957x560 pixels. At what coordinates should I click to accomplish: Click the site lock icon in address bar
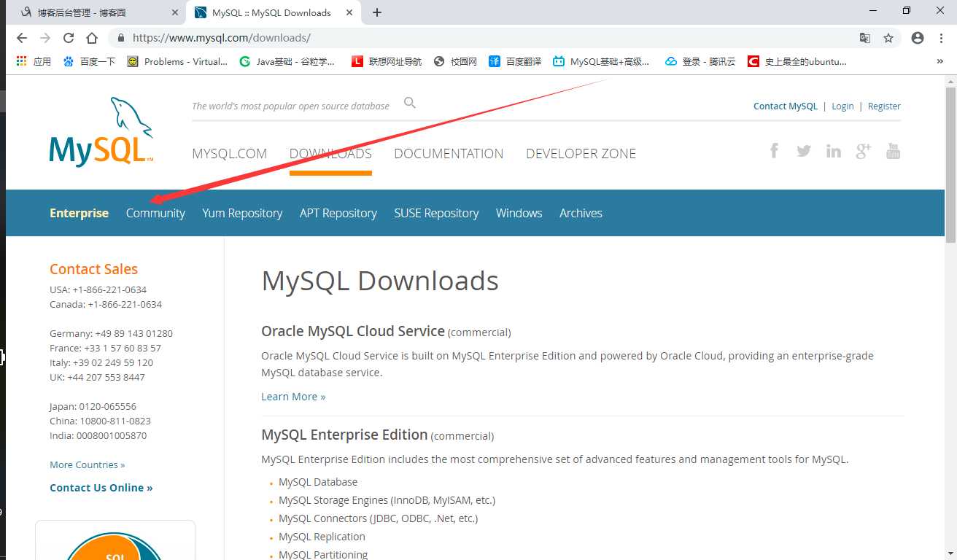coord(120,38)
